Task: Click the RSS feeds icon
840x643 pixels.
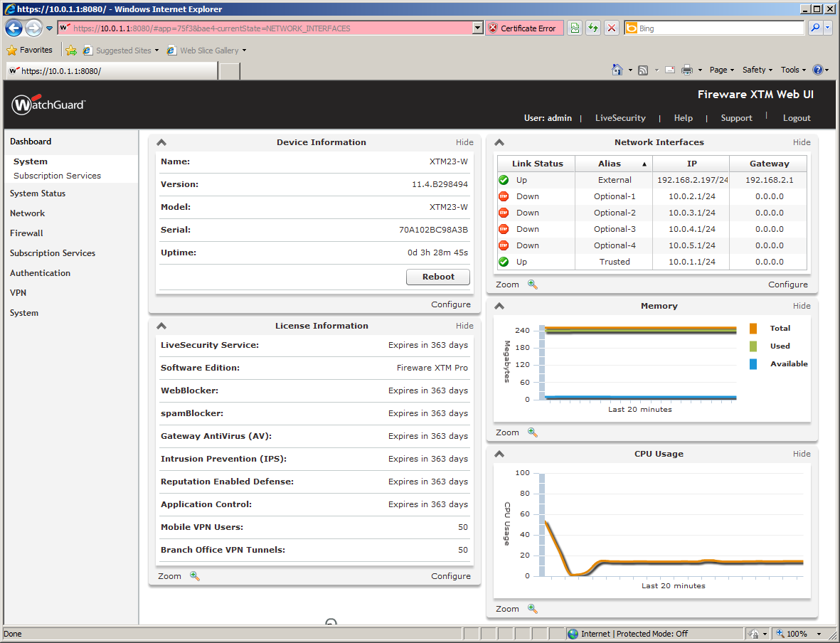Action: 644,70
